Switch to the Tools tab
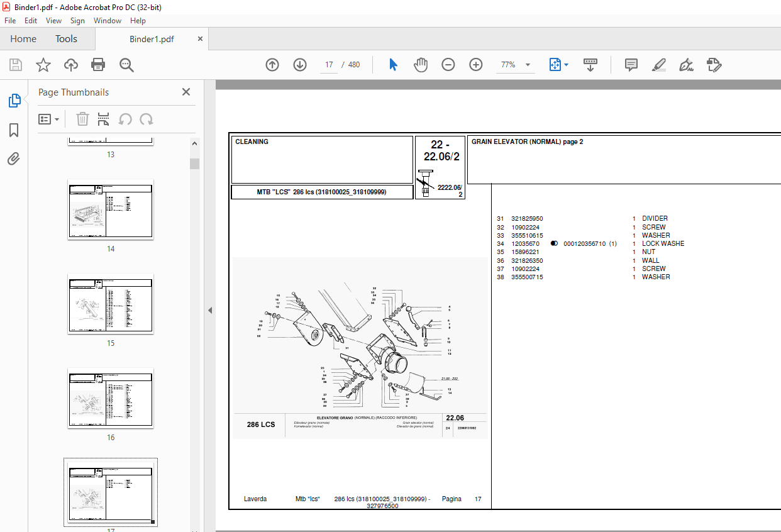Viewport: 781px width, 532px height. pos(66,39)
